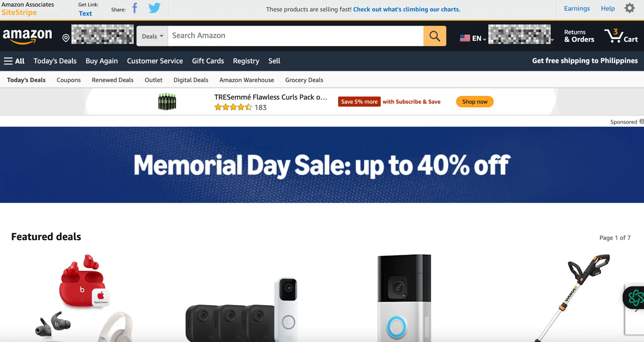The image size is (644, 342).
Task: Select Gift Cards in navigation bar
Action: click(208, 61)
